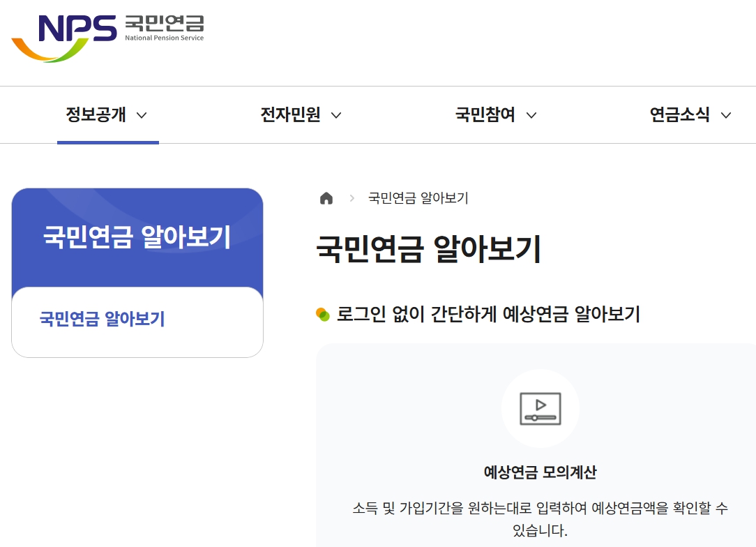Click the 예상연금 모의계산 card title
This screenshot has height=547, width=756.
click(x=540, y=472)
